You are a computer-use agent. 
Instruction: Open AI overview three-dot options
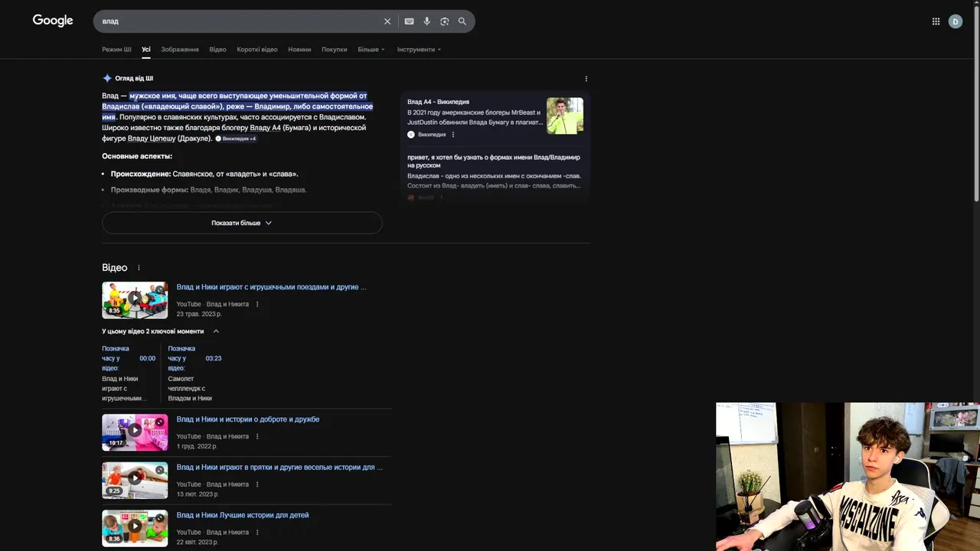[586, 79]
